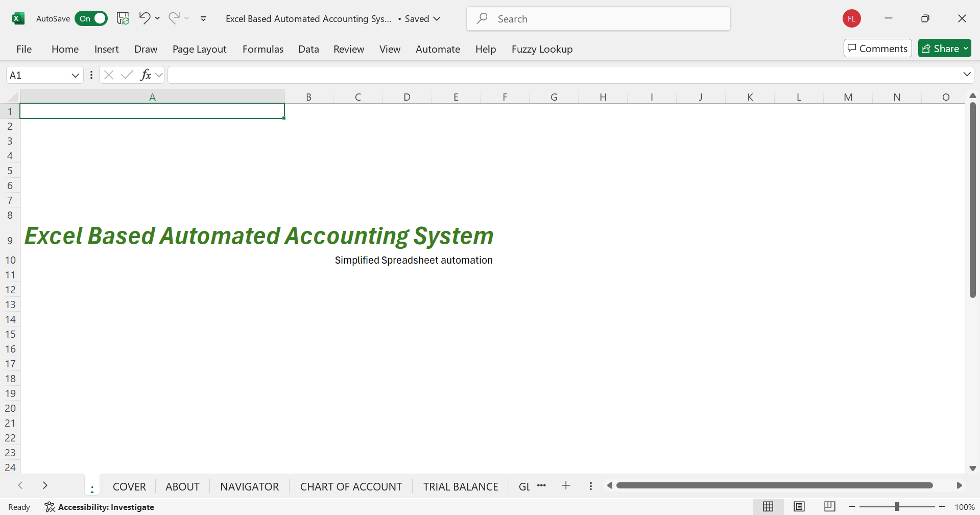Click the zoom in plus icon
The width and height of the screenshot is (980, 515).
(x=942, y=506)
